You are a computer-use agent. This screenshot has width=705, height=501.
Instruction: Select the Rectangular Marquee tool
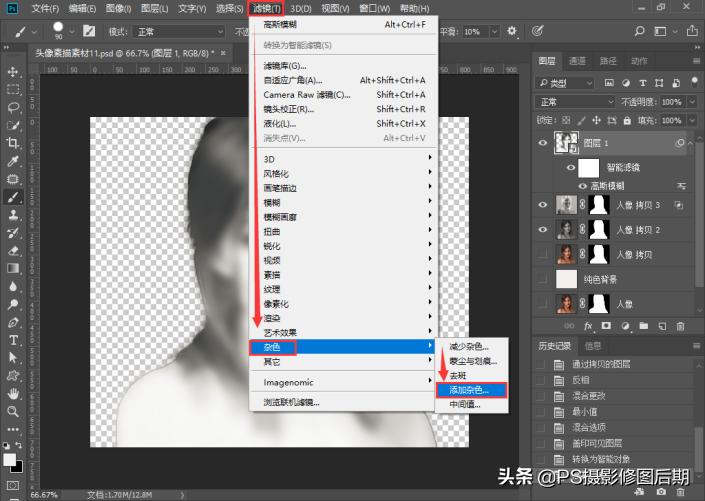13,89
